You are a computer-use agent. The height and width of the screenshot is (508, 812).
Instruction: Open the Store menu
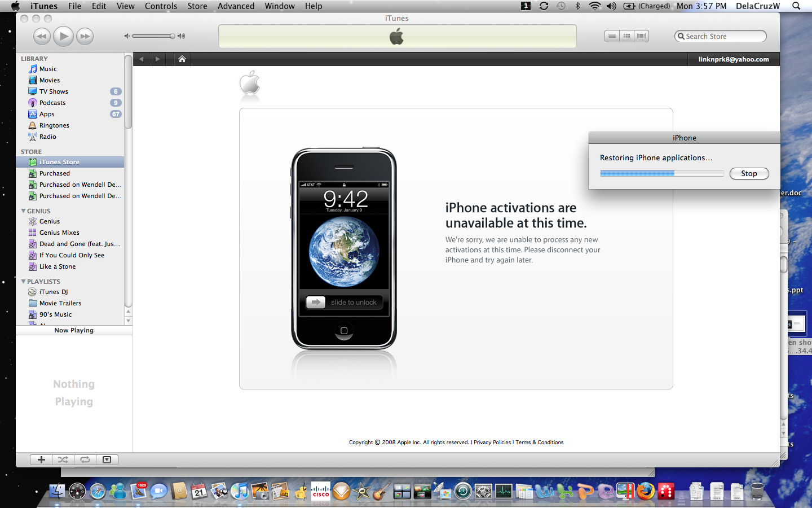tap(197, 6)
